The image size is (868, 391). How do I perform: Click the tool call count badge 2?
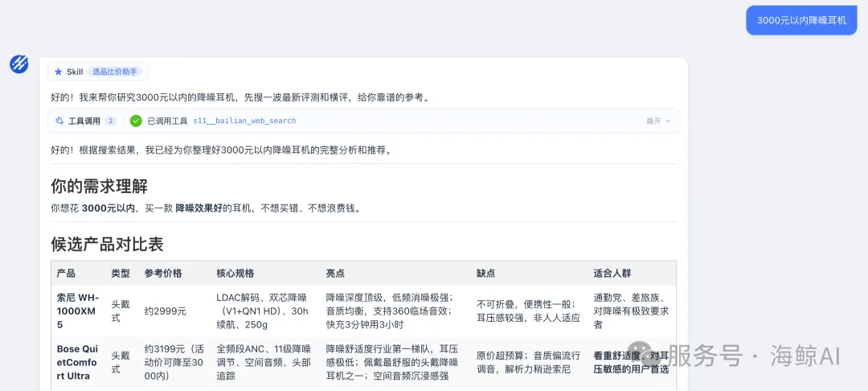(111, 121)
